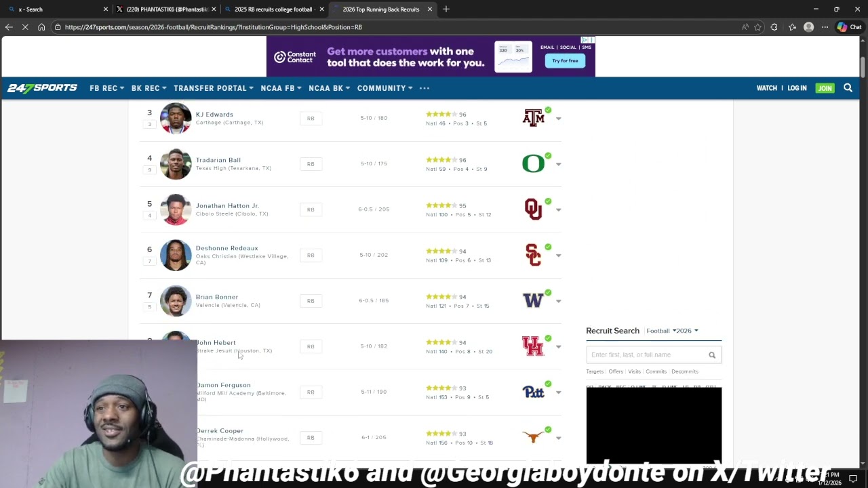Click the browser address bar URL

coord(214,27)
